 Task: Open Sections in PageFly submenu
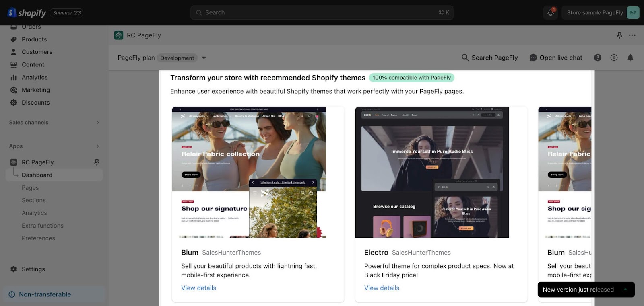point(34,200)
